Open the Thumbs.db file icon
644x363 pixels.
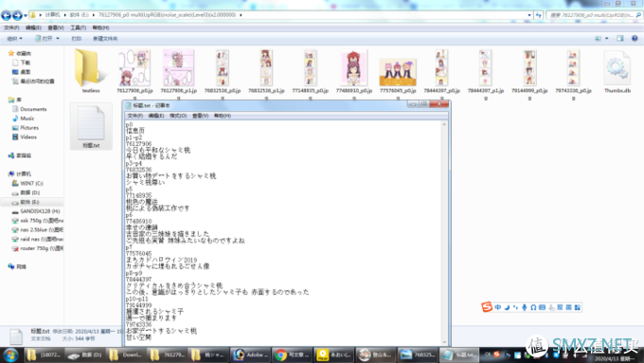(617, 68)
